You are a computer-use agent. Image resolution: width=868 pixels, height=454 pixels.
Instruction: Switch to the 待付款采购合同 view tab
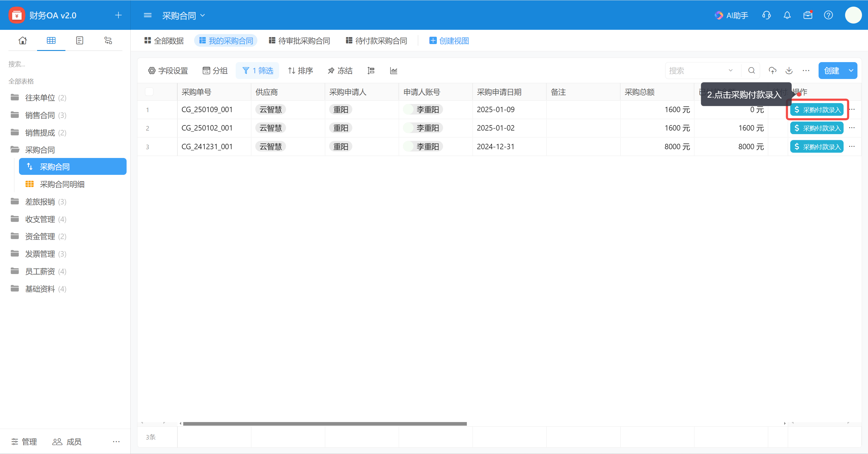(376, 41)
